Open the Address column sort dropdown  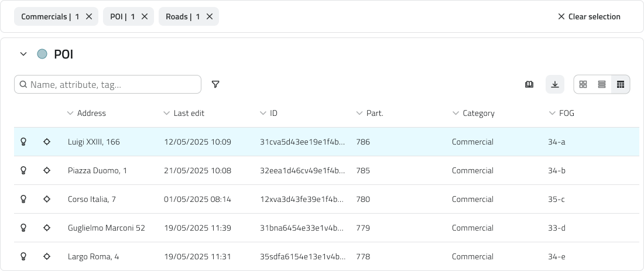(x=70, y=113)
